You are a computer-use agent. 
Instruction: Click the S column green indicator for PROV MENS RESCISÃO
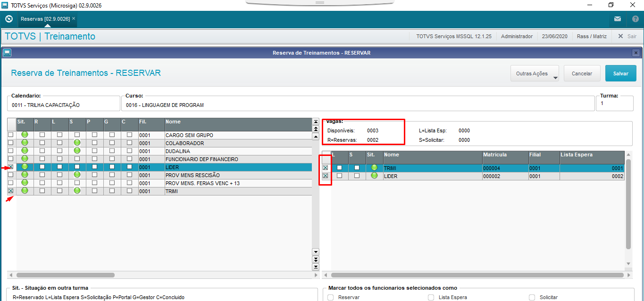pyautogui.click(x=77, y=175)
